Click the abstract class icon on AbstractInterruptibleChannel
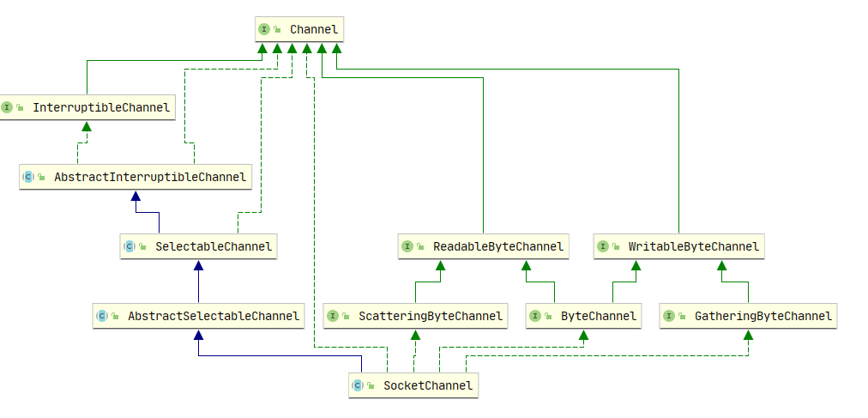The height and width of the screenshot is (418, 868). tap(27, 177)
